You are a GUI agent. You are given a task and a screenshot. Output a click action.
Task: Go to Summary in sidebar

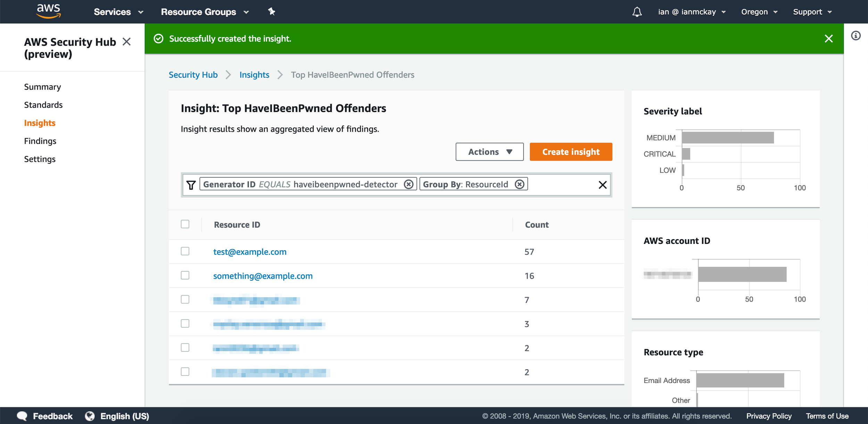[x=42, y=87]
